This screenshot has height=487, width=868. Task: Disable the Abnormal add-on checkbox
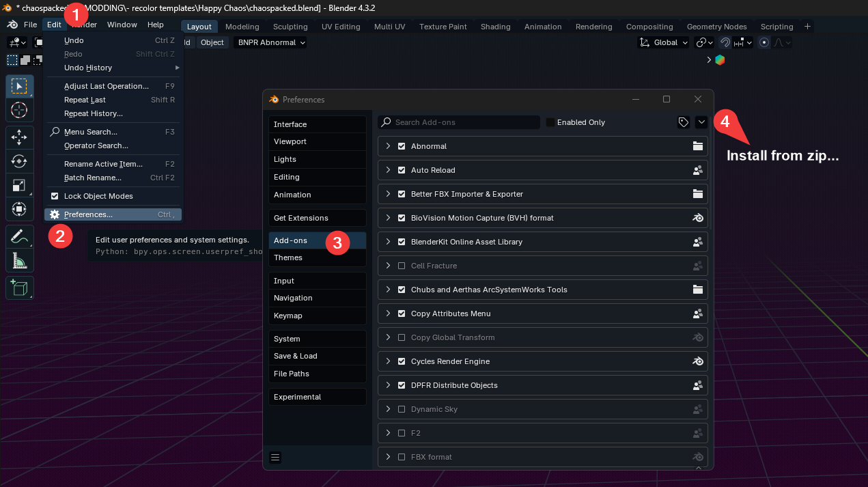click(x=402, y=146)
